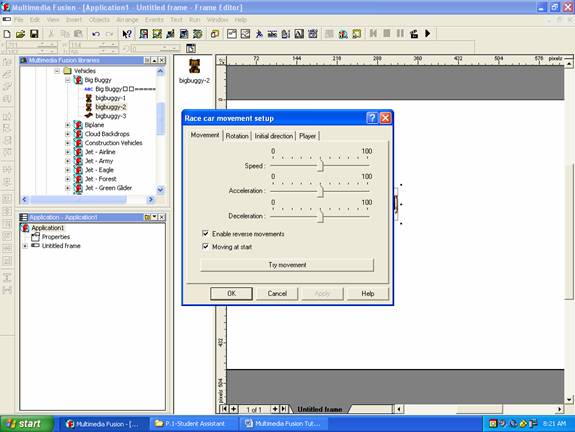Click OK in Race car movement setup
Viewport: 575px width, 432px height.
coord(231,293)
